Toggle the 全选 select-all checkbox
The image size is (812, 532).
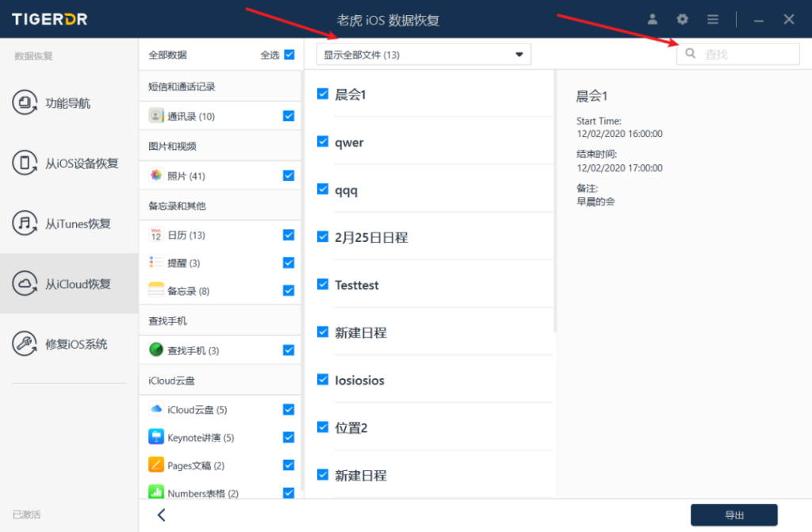[x=289, y=55]
